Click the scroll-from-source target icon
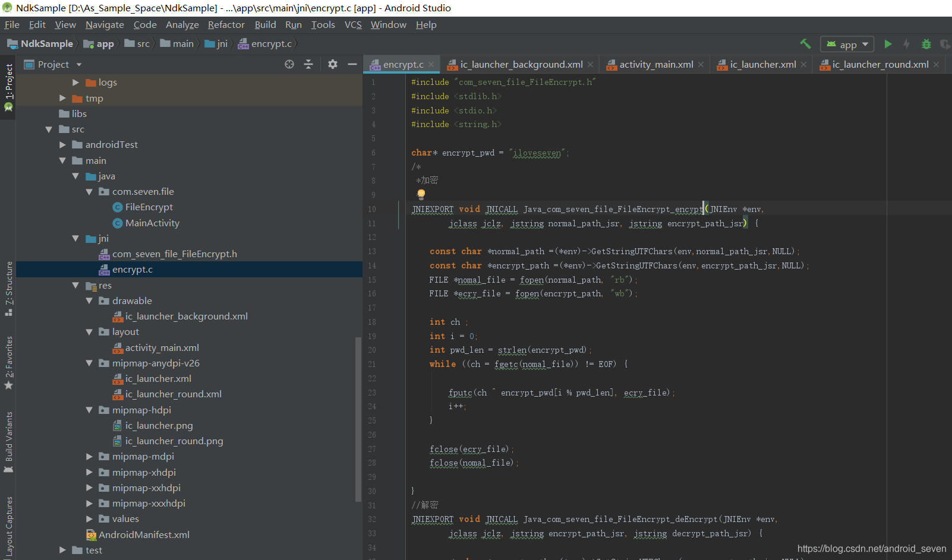Image resolution: width=952 pixels, height=560 pixels. (x=289, y=64)
